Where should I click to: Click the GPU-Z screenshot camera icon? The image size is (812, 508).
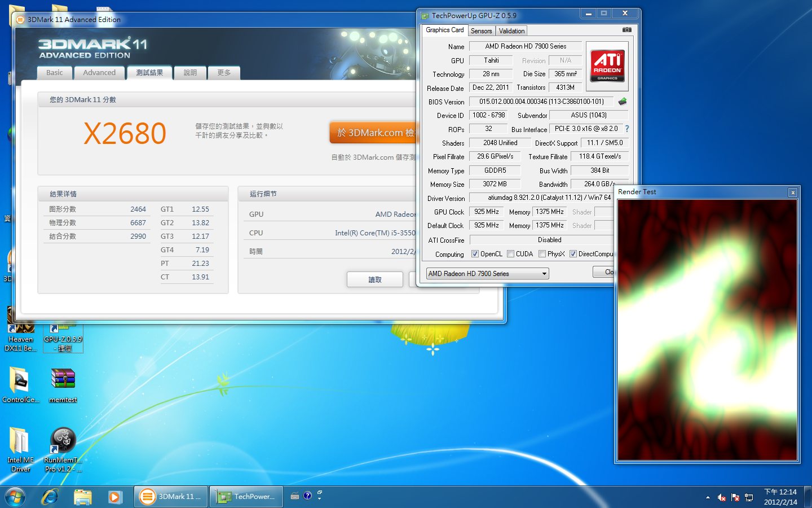pos(626,30)
